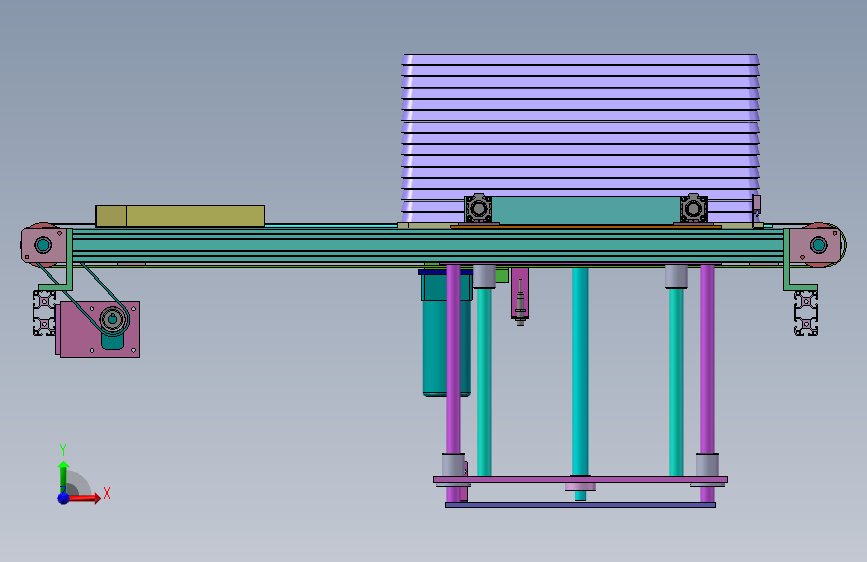The width and height of the screenshot is (867, 562).
Task: Select the left teal support rod
Action: tap(484, 382)
